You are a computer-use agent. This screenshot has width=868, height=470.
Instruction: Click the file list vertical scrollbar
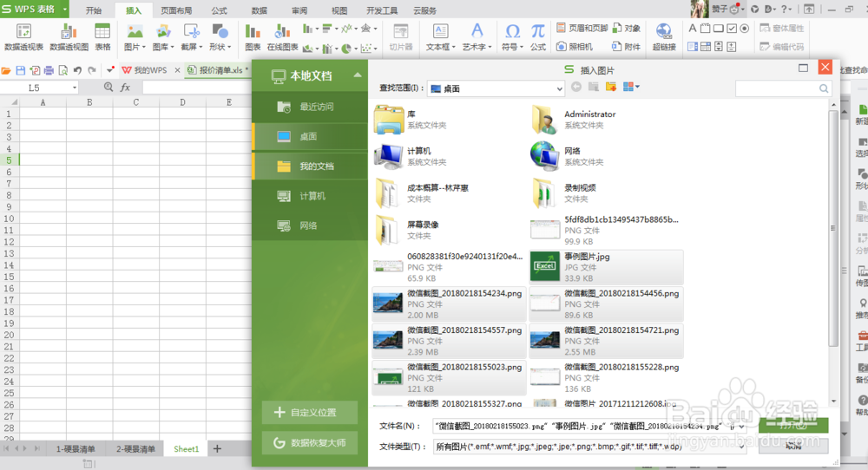[x=833, y=228]
